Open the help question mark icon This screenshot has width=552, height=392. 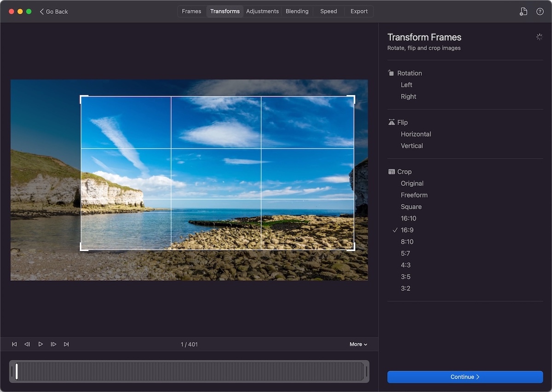coord(540,11)
